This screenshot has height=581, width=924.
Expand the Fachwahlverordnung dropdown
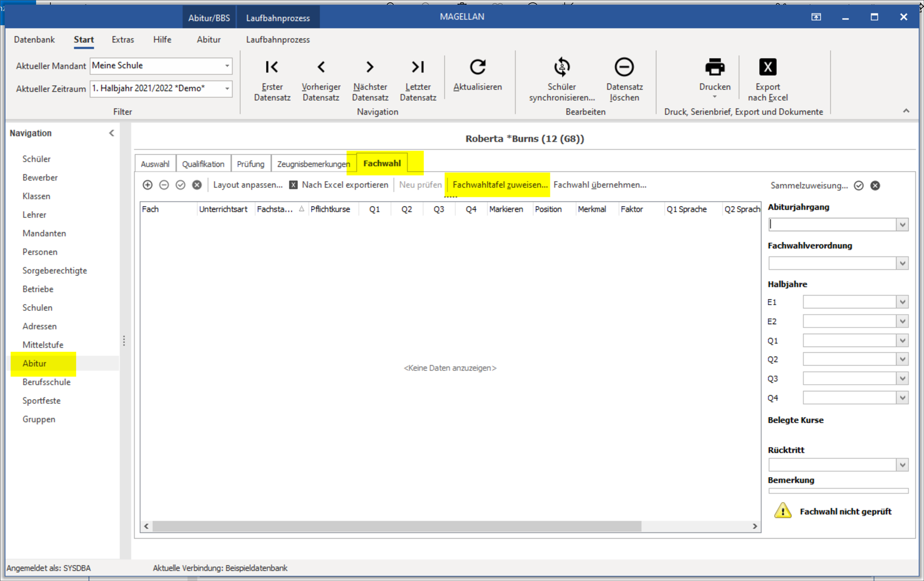[902, 263]
